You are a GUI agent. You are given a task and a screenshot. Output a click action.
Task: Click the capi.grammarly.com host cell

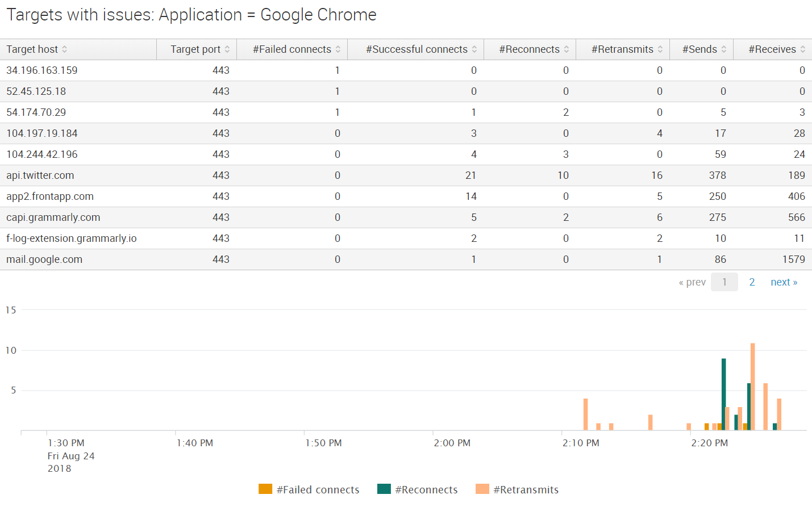[x=53, y=217]
